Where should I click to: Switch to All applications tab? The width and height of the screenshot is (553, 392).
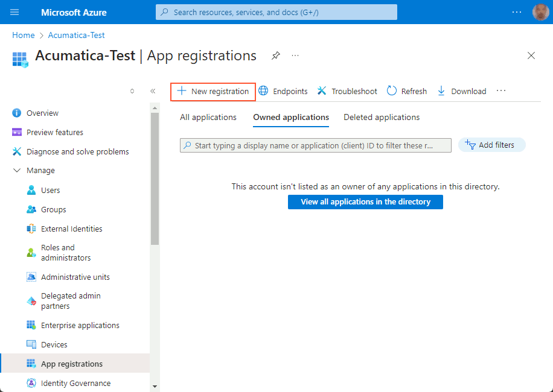pos(208,118)
